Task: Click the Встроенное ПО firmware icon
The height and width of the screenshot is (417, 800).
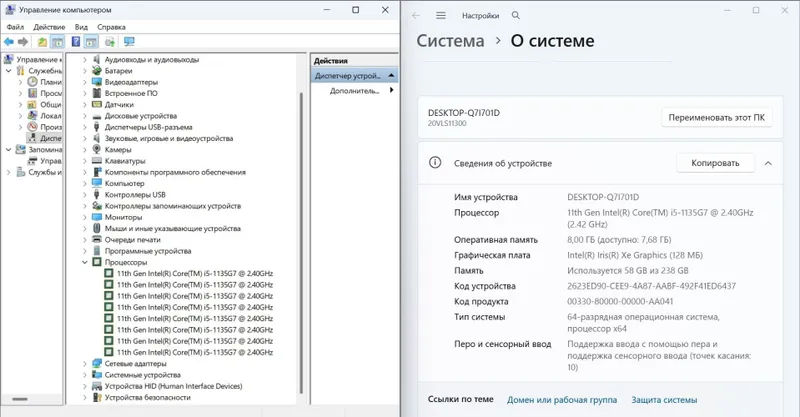Action: (x=97, y=93)
